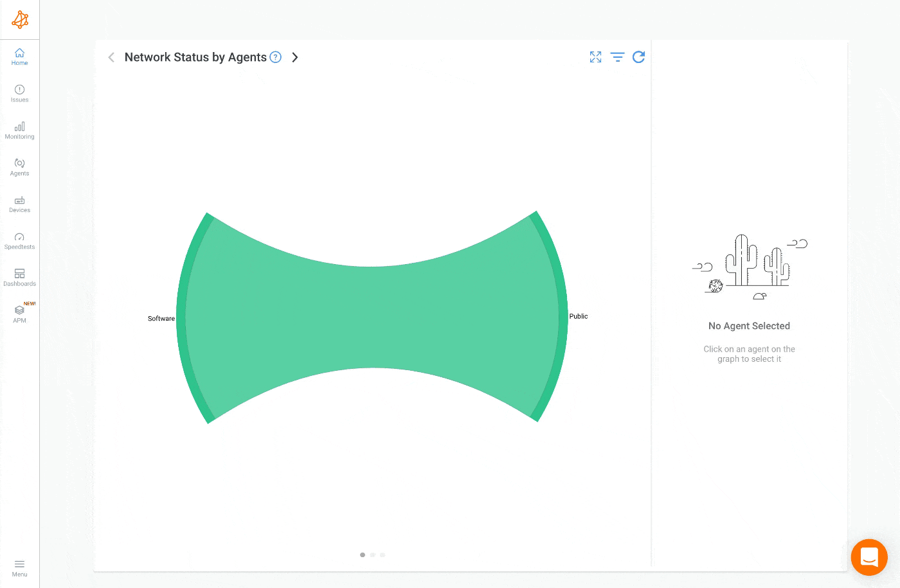Refresh the Network Status chart
900x588 pixels.
coord(638,57)
